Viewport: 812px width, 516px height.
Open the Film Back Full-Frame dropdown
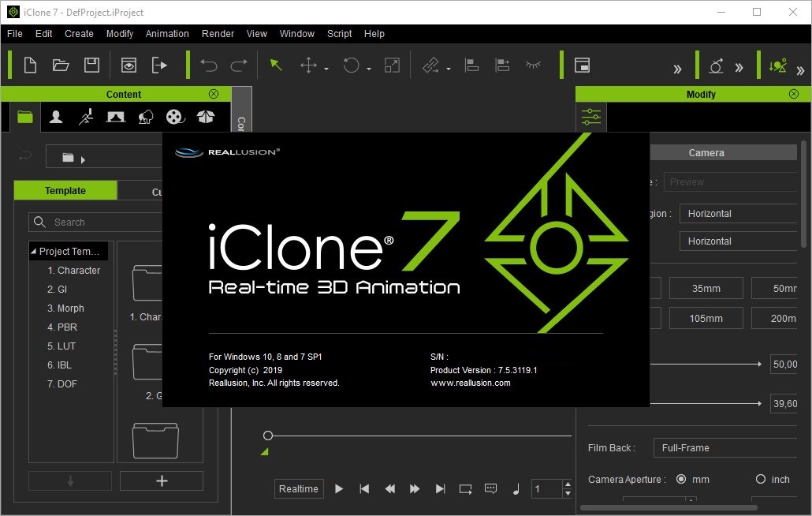(724, 447)
